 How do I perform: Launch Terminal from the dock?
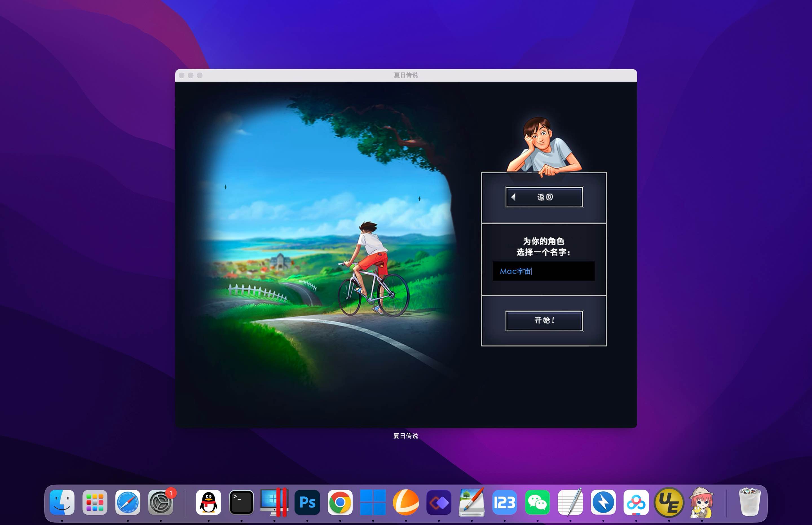[241, 502]
